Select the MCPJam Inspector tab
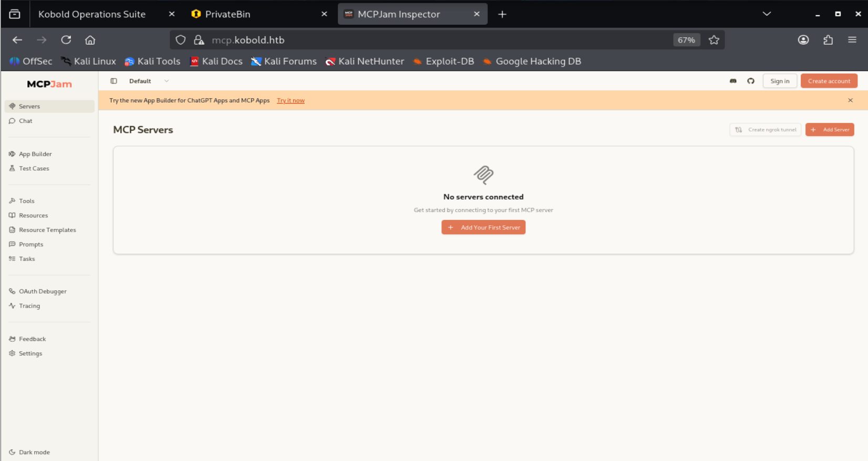The width and height of the screenshot is (868, 461). (x=413, y=14)
